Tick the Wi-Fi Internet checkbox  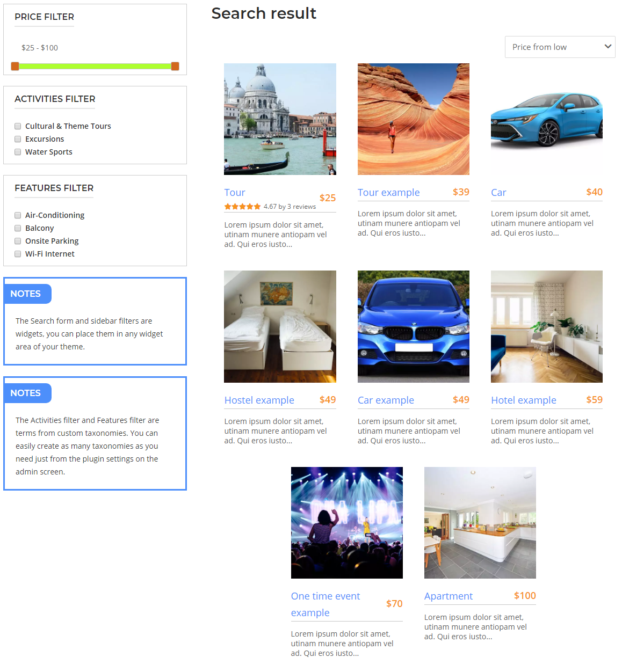click(x=18, y=254)
